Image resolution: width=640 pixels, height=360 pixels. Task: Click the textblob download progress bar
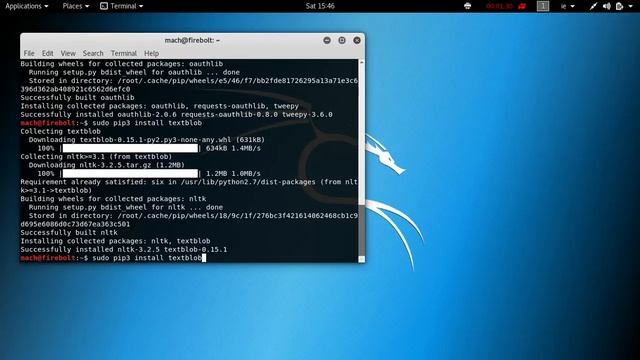point(130,148)
